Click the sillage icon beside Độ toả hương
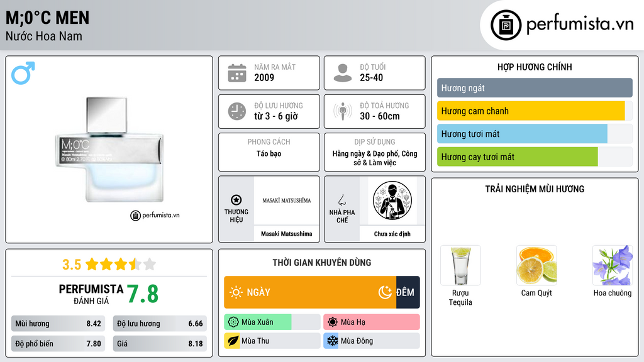 pos(343,111)
